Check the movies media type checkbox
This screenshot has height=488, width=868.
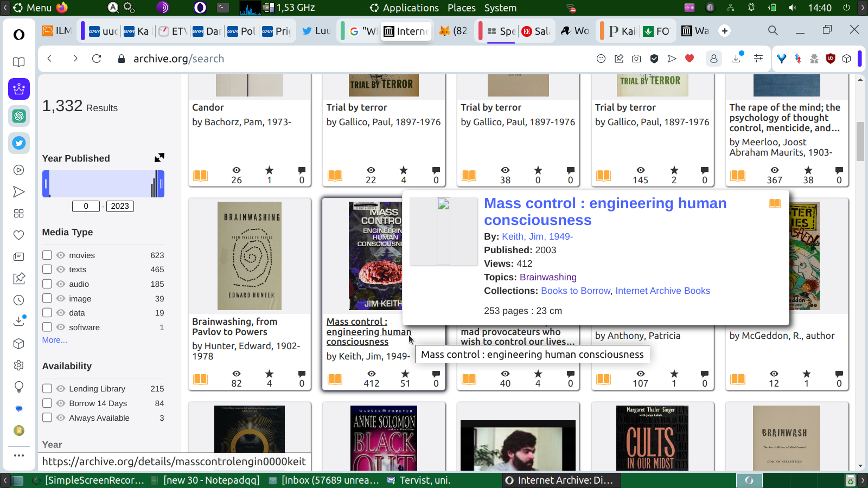click(x=47, y=255)
